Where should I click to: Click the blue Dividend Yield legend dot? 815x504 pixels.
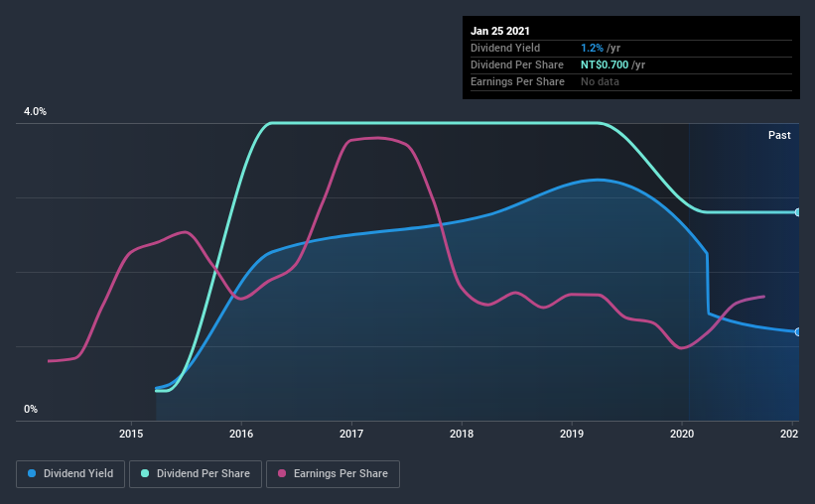32,473
